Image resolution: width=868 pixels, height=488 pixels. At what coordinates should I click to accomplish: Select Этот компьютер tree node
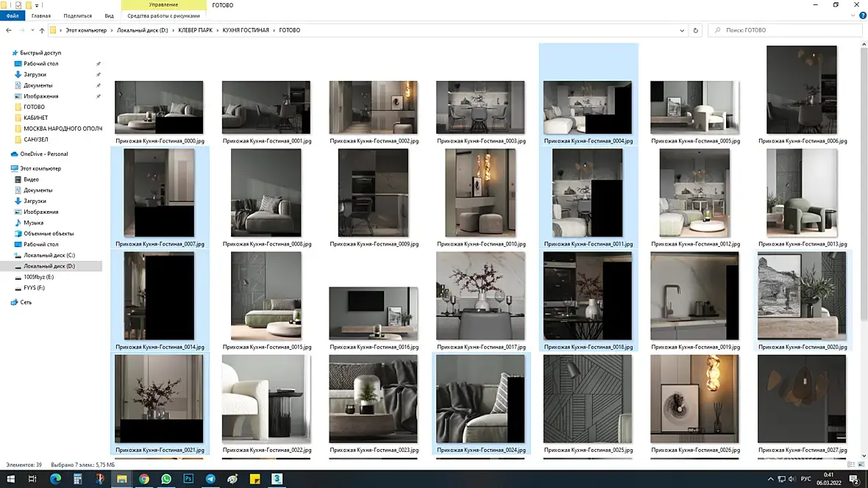click(x=40, y=169)
